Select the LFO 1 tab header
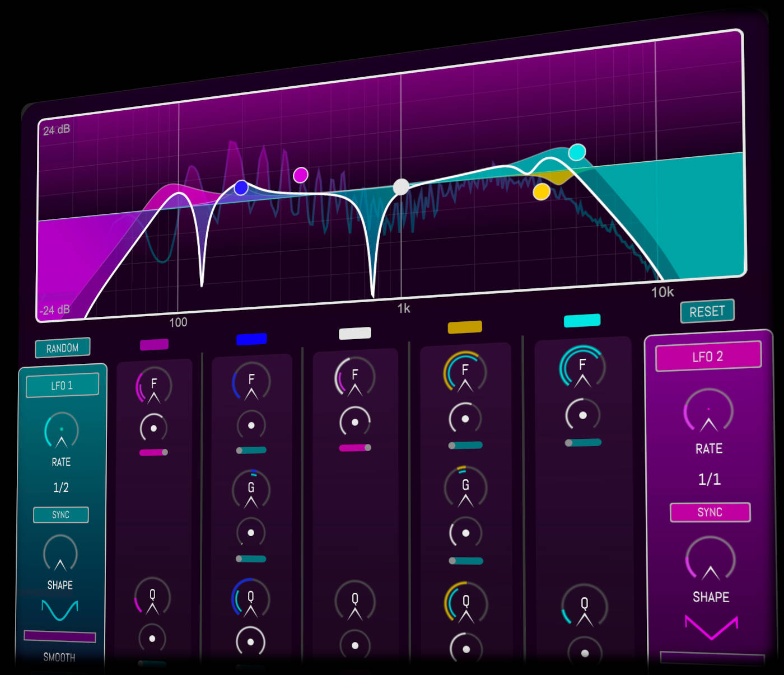784x675 pixels. pyautogui.click(x=62, y=386)
